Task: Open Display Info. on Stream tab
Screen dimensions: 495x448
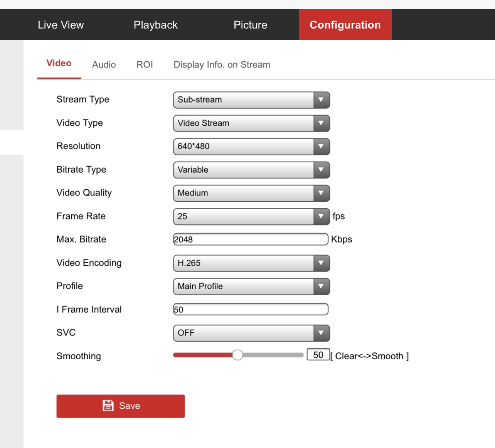Action: (222, 65)
